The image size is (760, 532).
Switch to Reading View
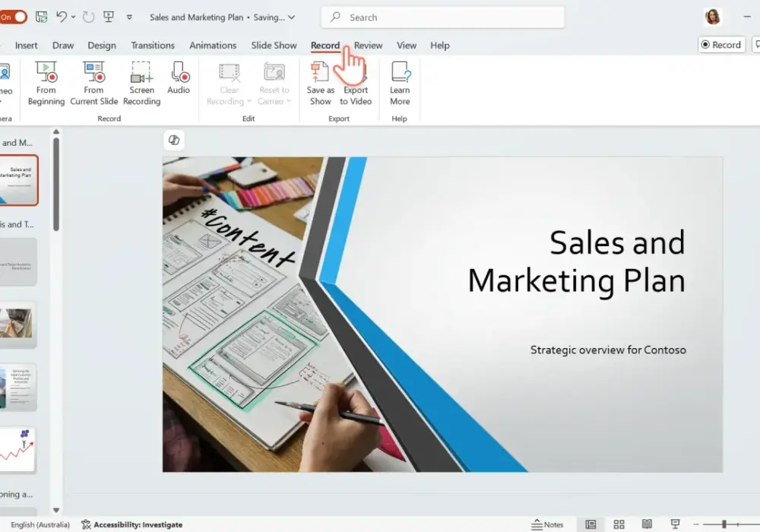pos(647,524)
